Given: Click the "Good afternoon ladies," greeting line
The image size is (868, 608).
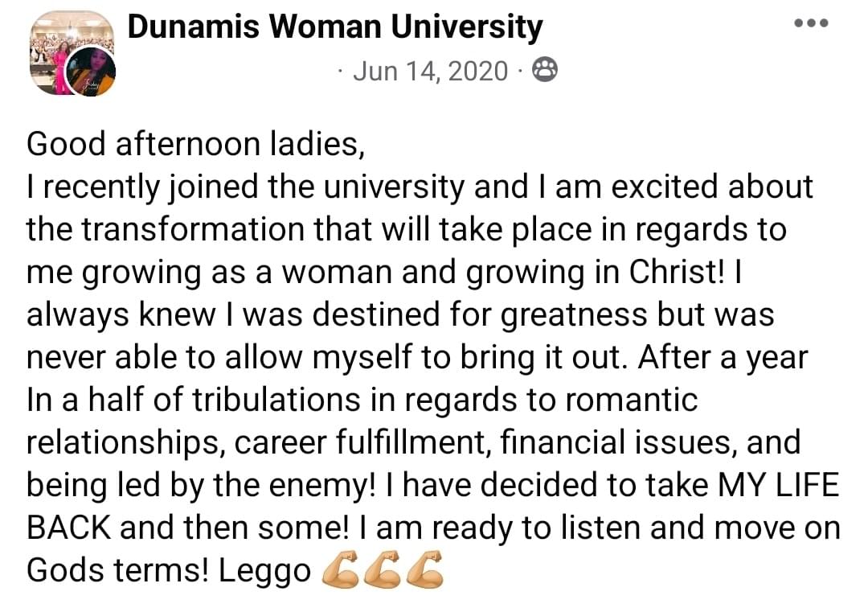Looking at the screenshot, I should [195, 144].
